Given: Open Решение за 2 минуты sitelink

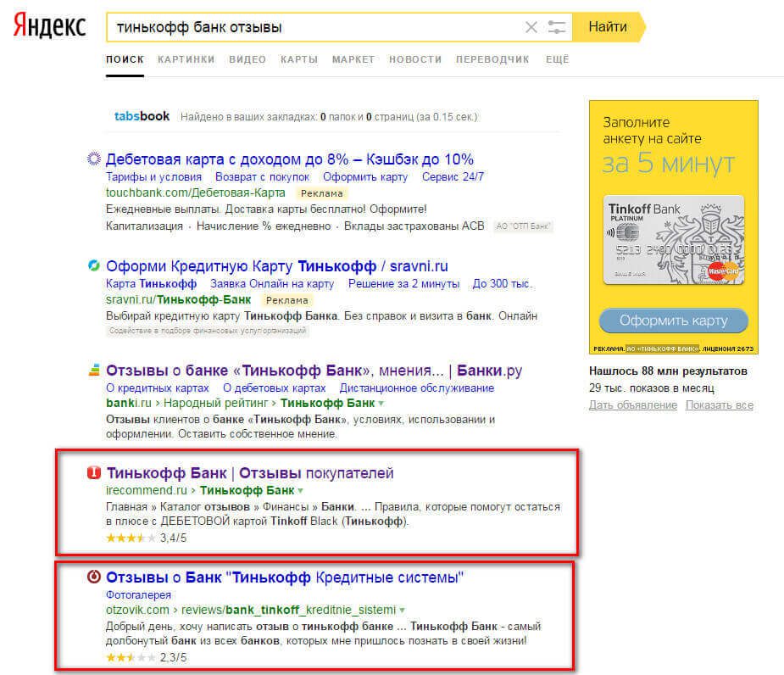Looking at the screenshot, I should tap(403, 284).
